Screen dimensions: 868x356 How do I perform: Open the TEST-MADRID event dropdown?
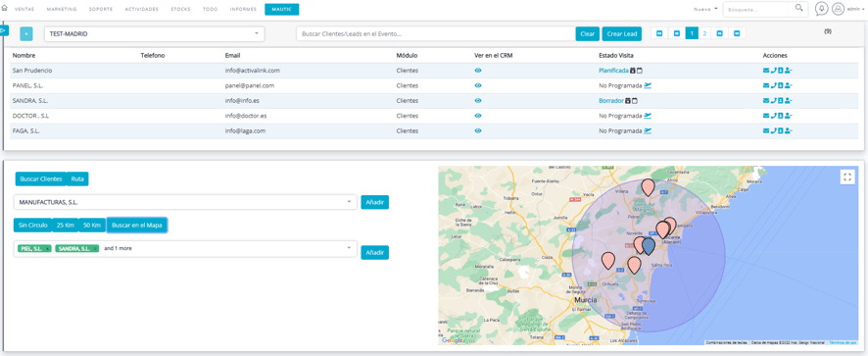pos(155,33)
